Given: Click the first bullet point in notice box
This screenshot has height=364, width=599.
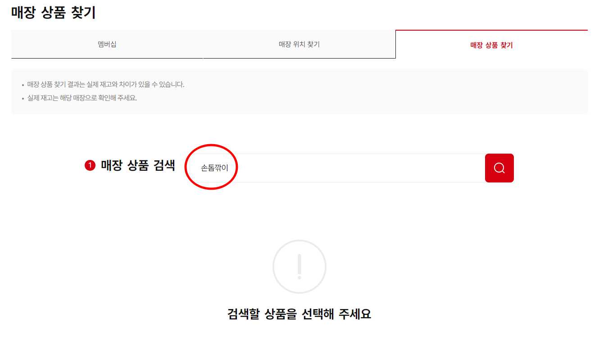Looking at the screenshot, I should (x=23, y=85).
